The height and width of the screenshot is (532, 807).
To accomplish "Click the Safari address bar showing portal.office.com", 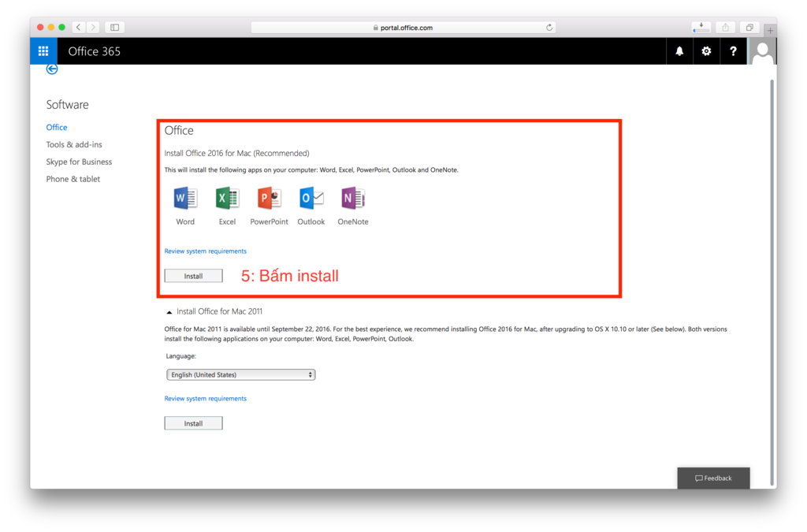I will pyautogui.click(x=403, y=28).
